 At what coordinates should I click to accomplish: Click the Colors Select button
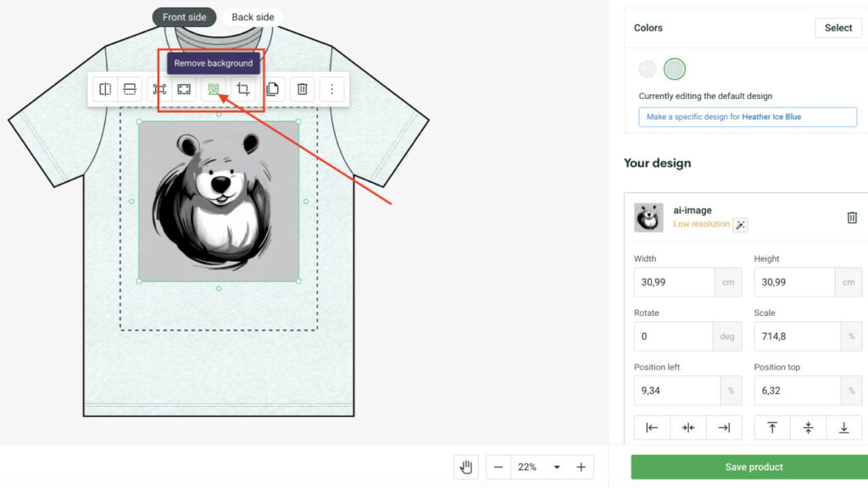[x=837, y=28]
